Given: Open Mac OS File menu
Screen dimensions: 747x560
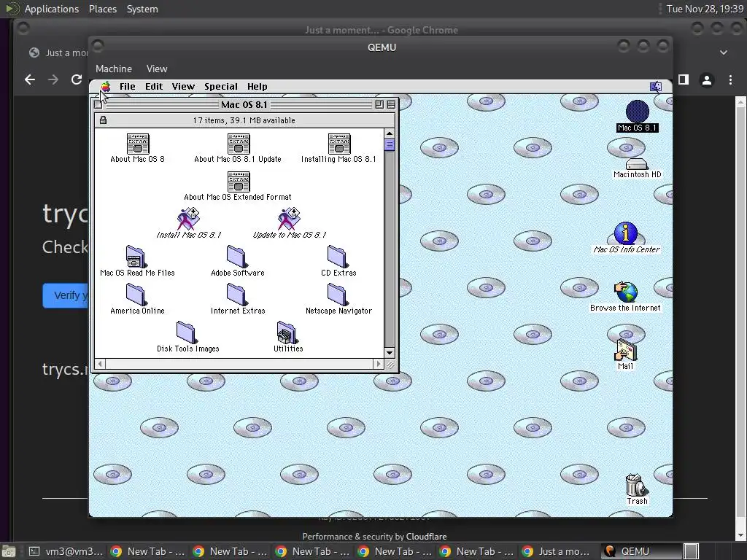Looking at the screenshot, I should pos(127,87).
